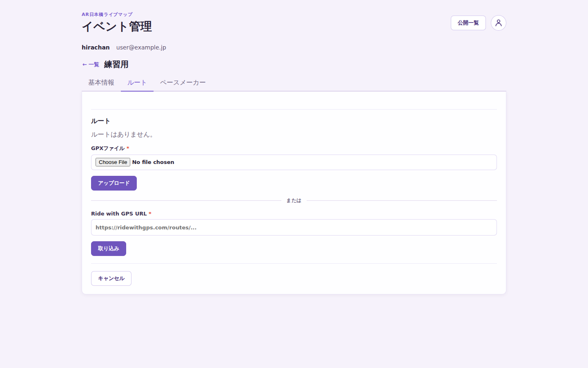The image size is (588, 368).
Task: Click the AR日本橋ライブマップ site title link
Action: coord(107,14)
